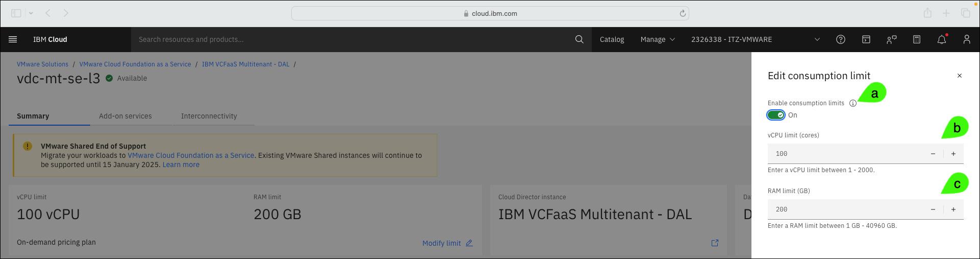
Task: View notifications via the bell icon
Action: (942, 39)
